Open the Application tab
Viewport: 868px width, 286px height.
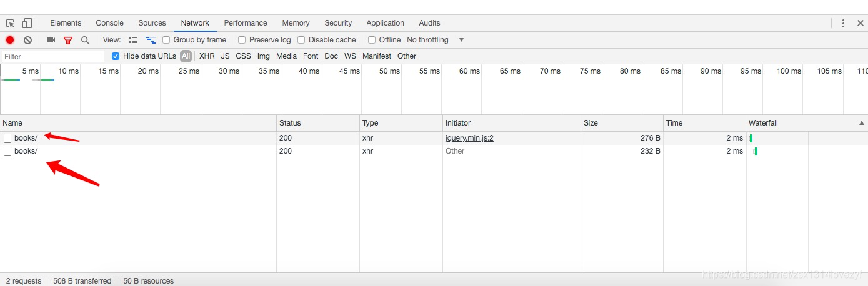pos(385,23)
